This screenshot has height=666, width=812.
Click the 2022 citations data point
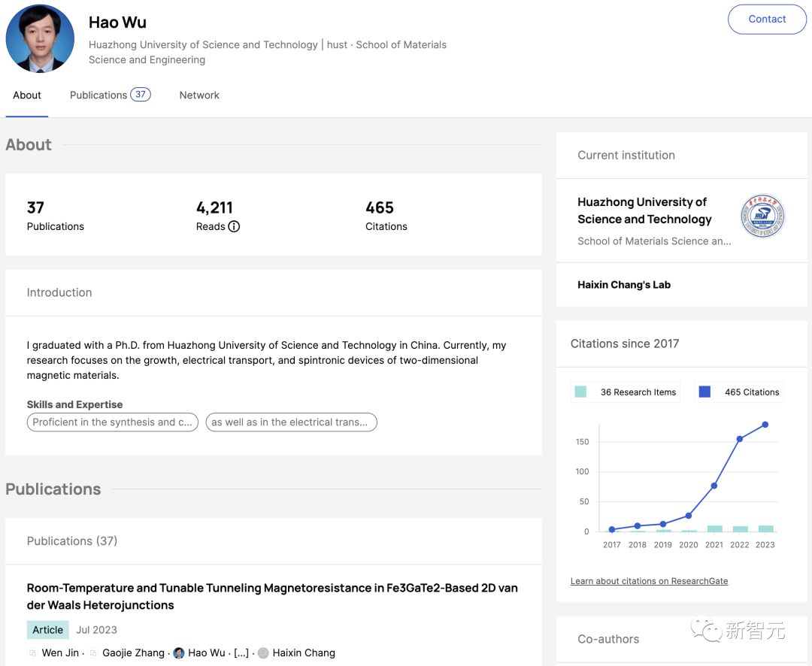tap(740, 439)
